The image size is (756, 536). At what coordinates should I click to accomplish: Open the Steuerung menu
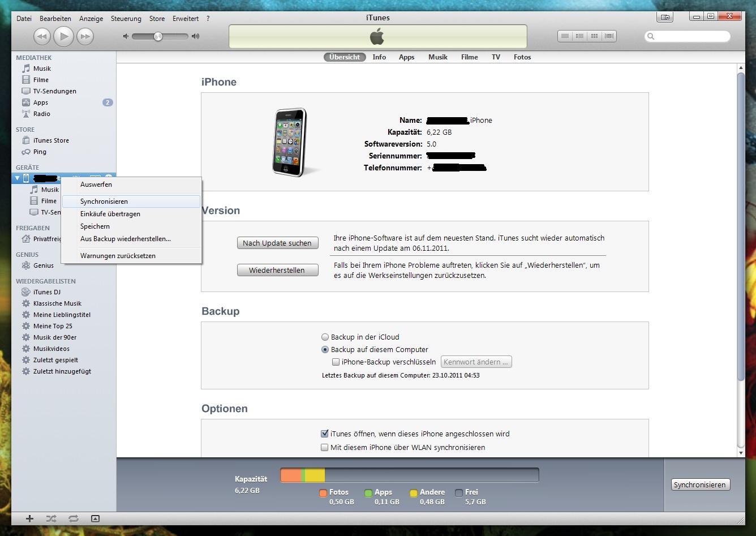[126, 19]
